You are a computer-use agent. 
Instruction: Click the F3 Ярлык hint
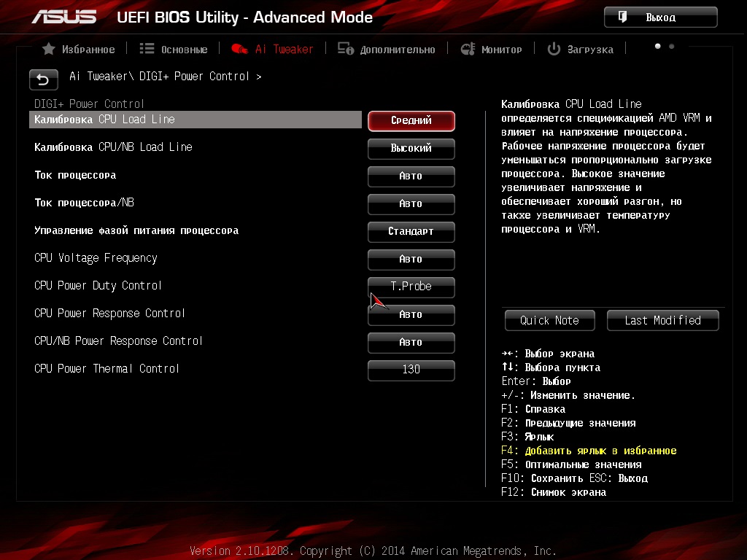pyautogui.click(x=527, y=437)
